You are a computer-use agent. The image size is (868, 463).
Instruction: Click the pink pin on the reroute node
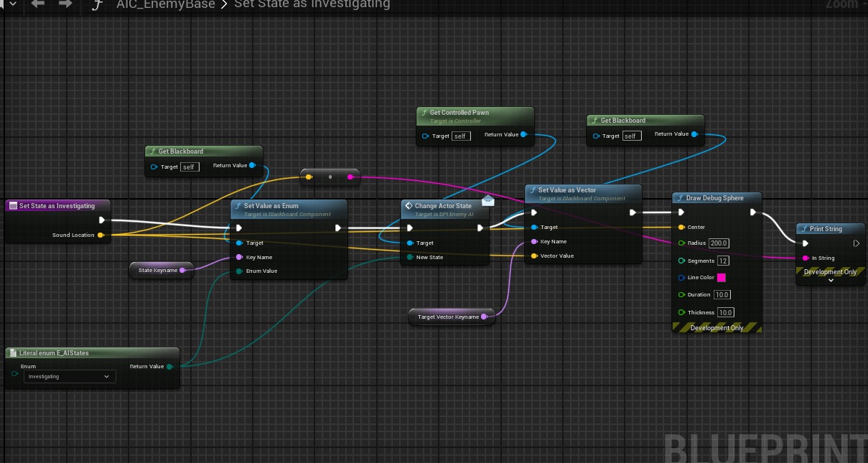pyautogui.click(x=350, y=177)
